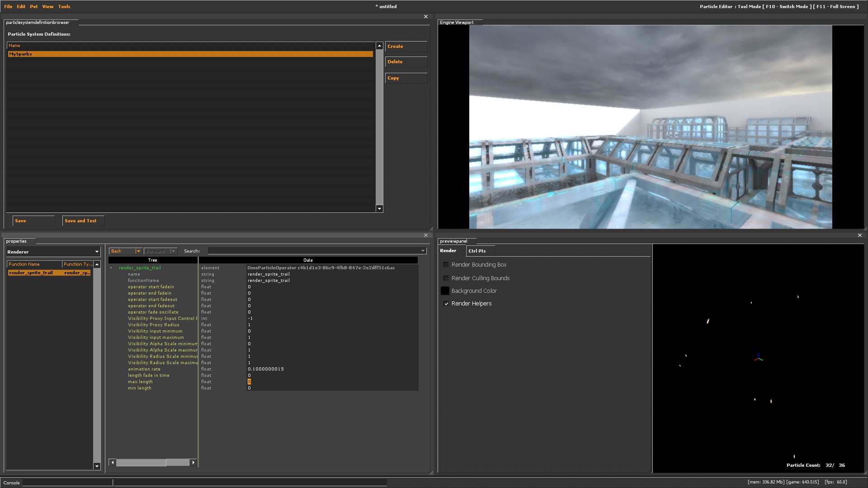Click the Create button
Image resolution: width=868 pixels, height=488 pixels.
406,47
